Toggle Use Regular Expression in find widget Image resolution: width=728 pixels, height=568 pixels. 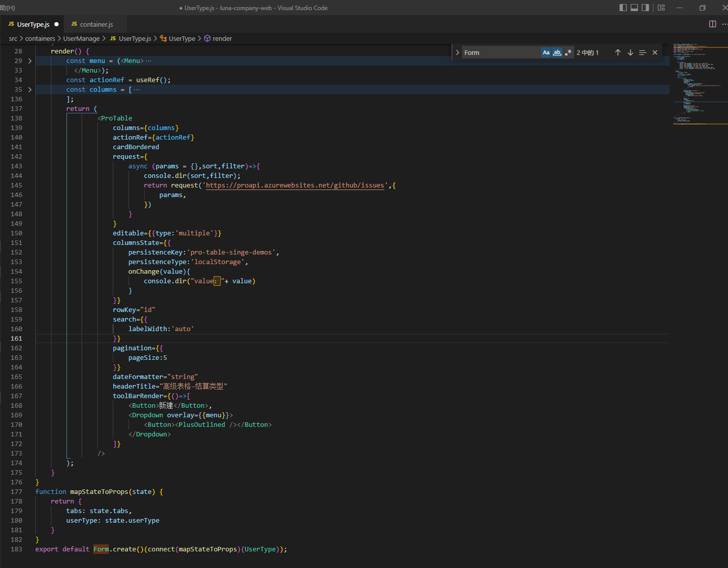pos(568,52)
